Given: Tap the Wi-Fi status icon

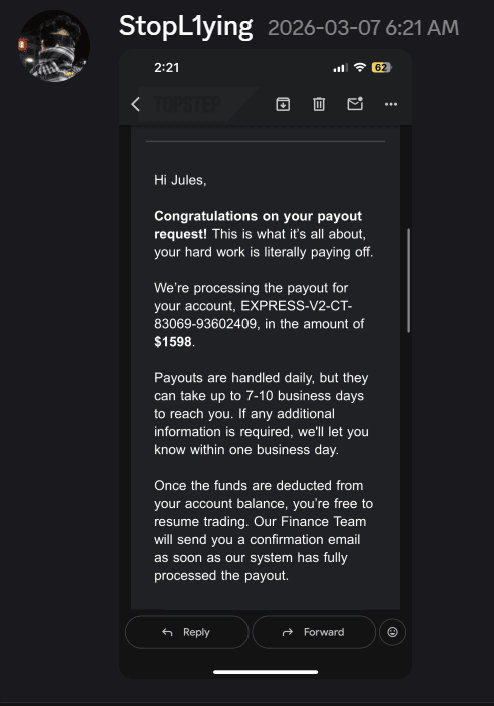Looking at the screenshot, I should coord(359,68).
